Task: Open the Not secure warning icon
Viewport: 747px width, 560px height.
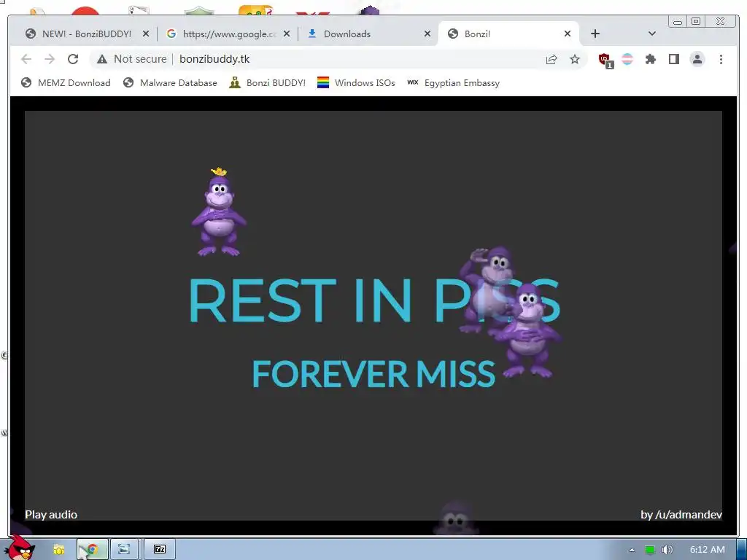Action: [x=102, y=59]
